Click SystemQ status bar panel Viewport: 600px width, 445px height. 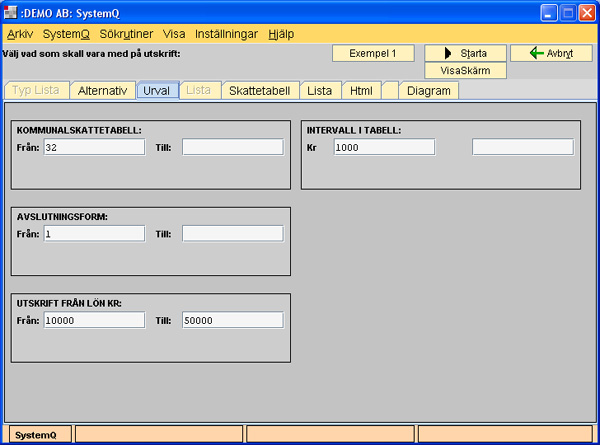click(37, 434)
